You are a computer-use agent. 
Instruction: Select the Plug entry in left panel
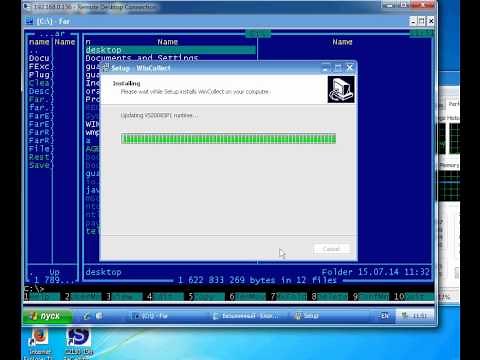39,75
